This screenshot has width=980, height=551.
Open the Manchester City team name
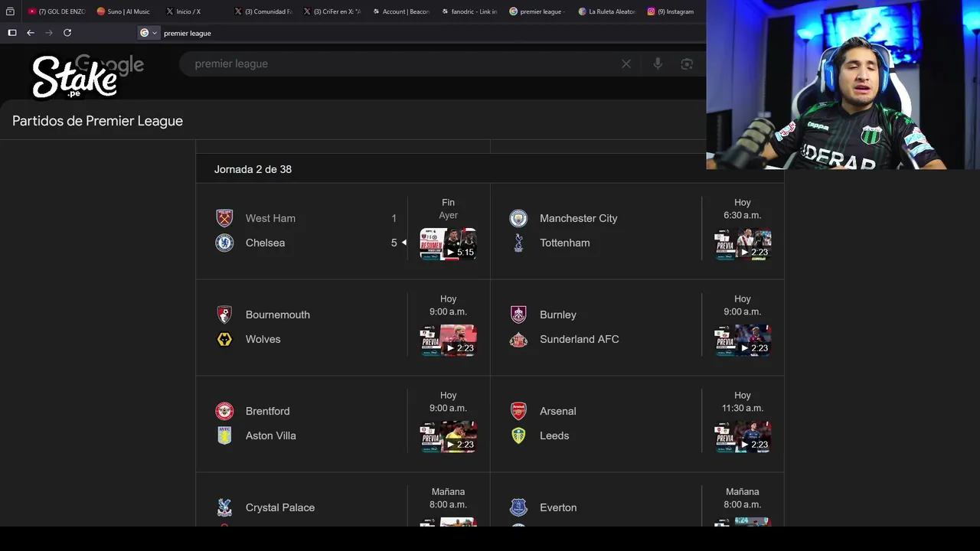(x=578, y=218)
